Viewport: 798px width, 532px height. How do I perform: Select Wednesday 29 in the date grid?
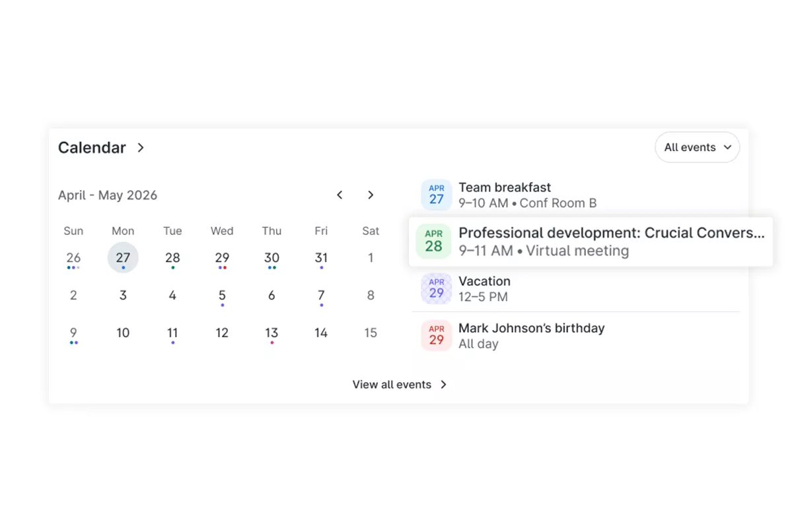(x=222, y=258)
